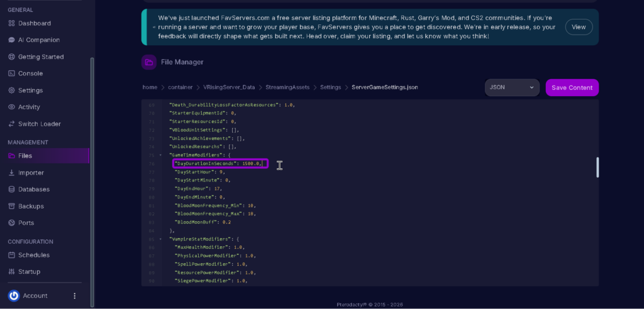Viewport: 644px width, 309px height.
Task: Go to the home breadcrumb
Action: (x=150, y=87)
